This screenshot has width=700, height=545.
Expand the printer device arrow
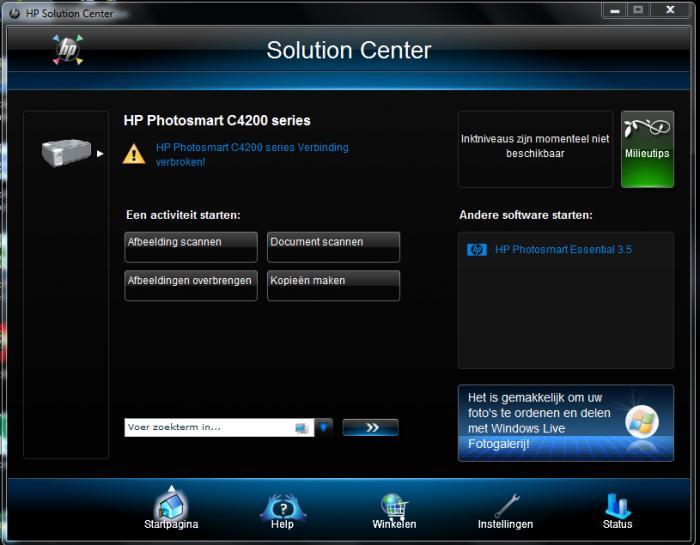(100, 154)
